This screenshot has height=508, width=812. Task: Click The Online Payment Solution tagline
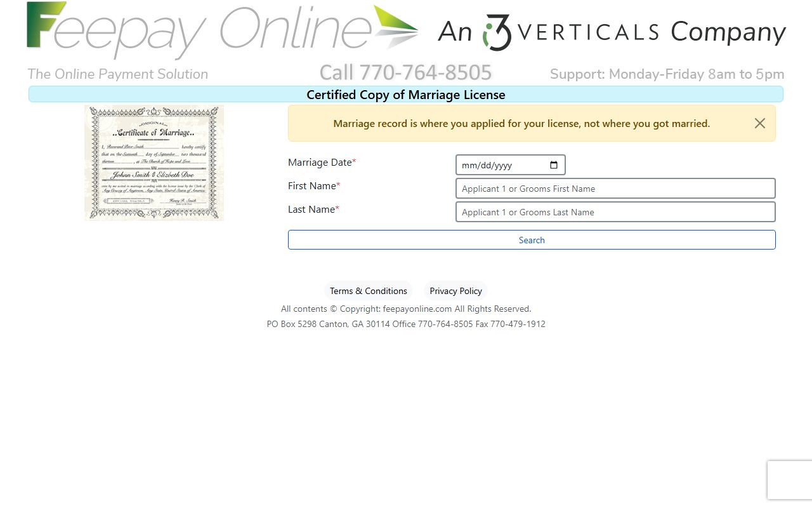(118, 74)
